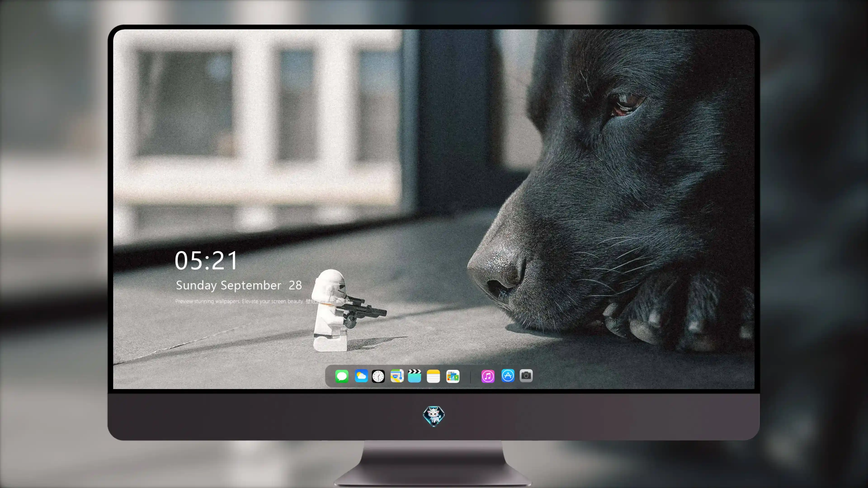Open the Clock app icon in dock

[x=378, y=376]
